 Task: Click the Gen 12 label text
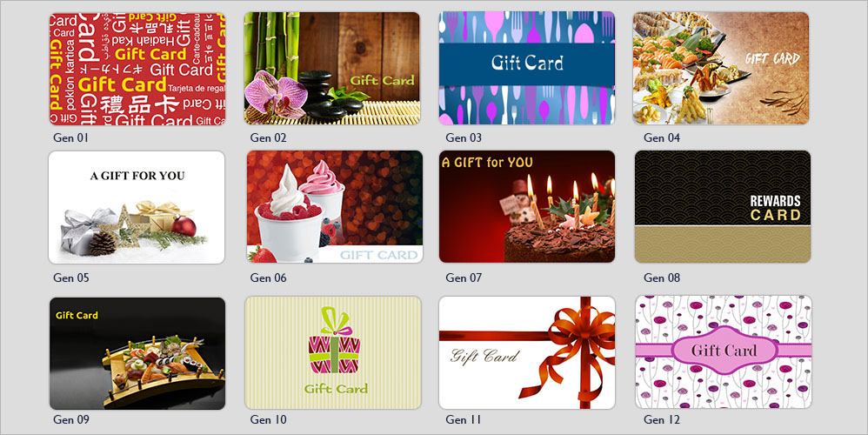point(662,419)
